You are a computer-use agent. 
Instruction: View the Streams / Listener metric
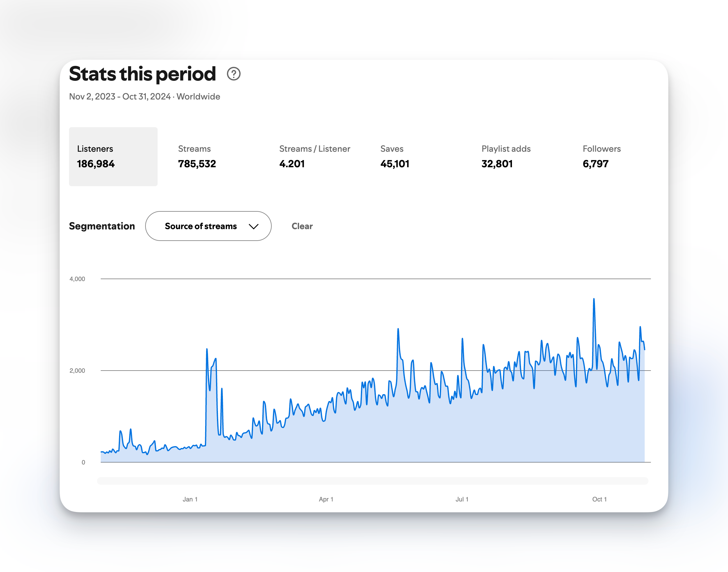[315, 156]
